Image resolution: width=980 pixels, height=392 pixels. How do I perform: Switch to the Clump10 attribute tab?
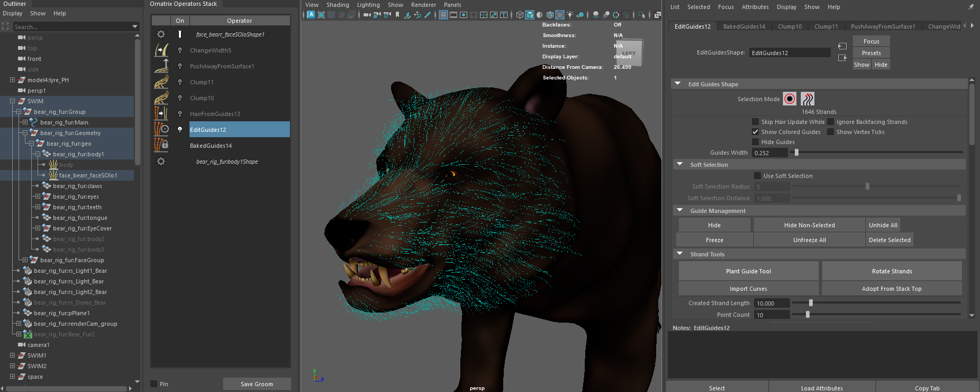(790, 26)
